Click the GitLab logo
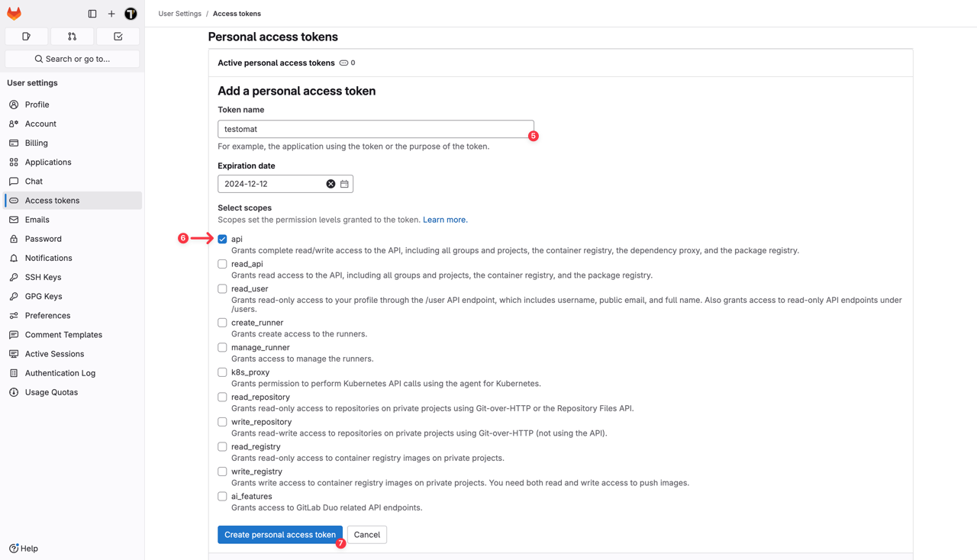 [x=14, y=13]
